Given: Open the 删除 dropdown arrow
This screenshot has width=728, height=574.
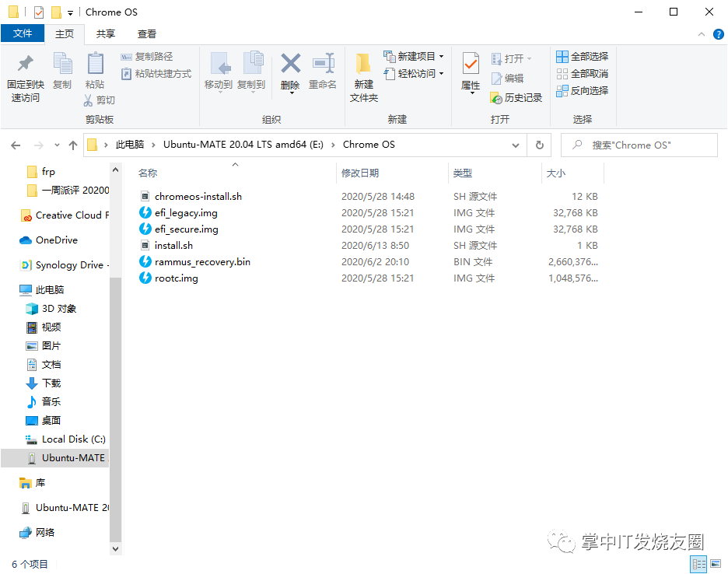Looking at the screenshot, I should click(290, 93).
